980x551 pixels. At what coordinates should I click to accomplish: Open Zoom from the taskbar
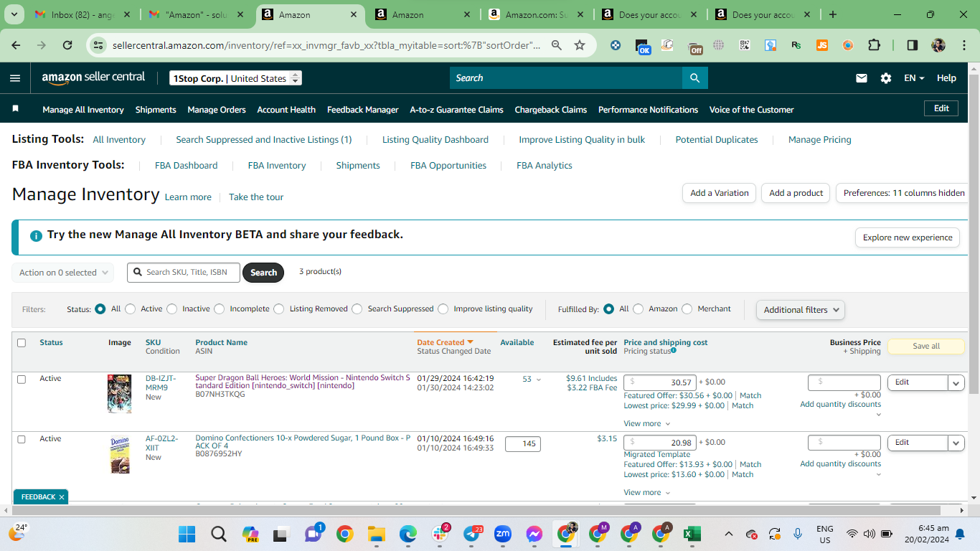tap(503, 534)
